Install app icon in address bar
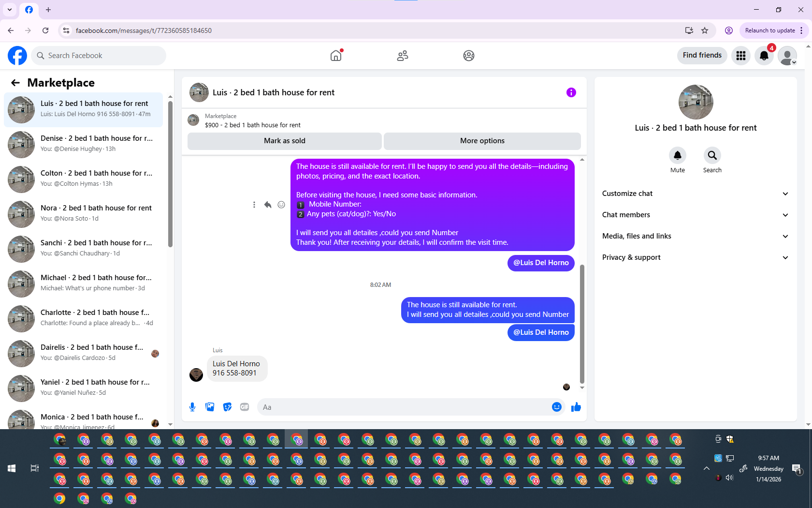The image size is (812, 508). point(689,30)
